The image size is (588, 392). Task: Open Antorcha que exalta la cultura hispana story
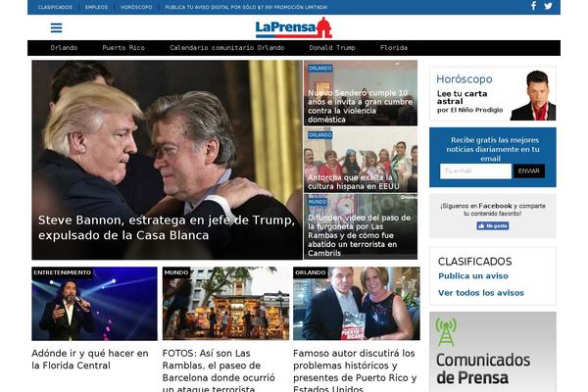354,182
